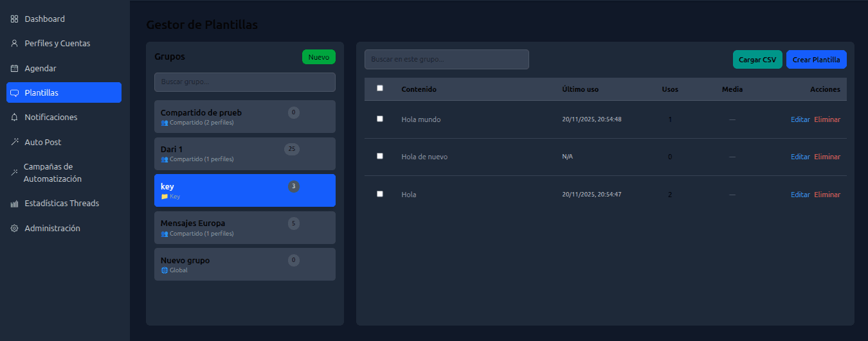Select the 'Compartido de prueb' group
Image resolution: width=868 pixels, height=341 pixels.
point(244,116)
